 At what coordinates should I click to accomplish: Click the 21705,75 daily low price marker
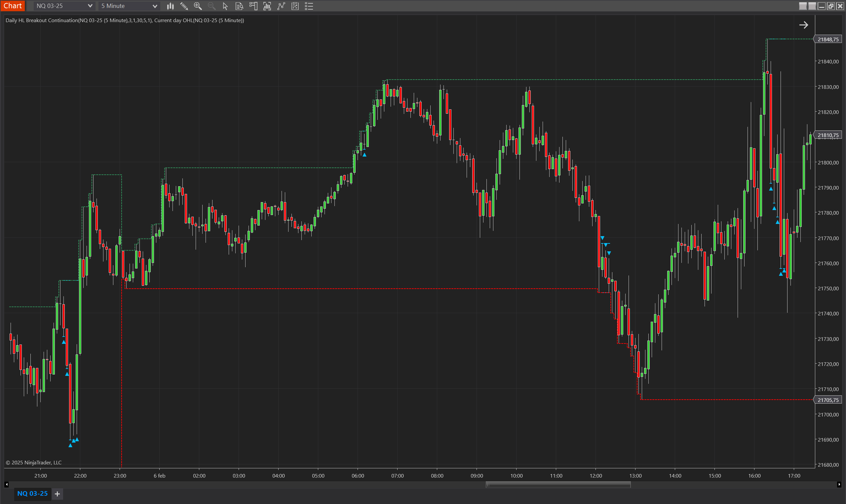pos(827,400)
